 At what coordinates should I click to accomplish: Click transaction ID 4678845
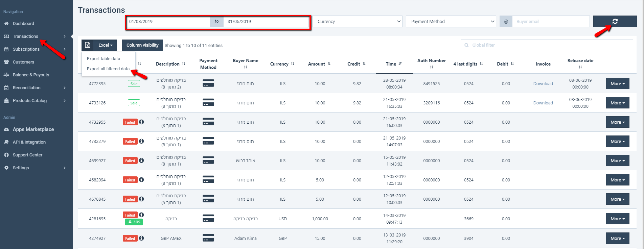coord(97,199)
